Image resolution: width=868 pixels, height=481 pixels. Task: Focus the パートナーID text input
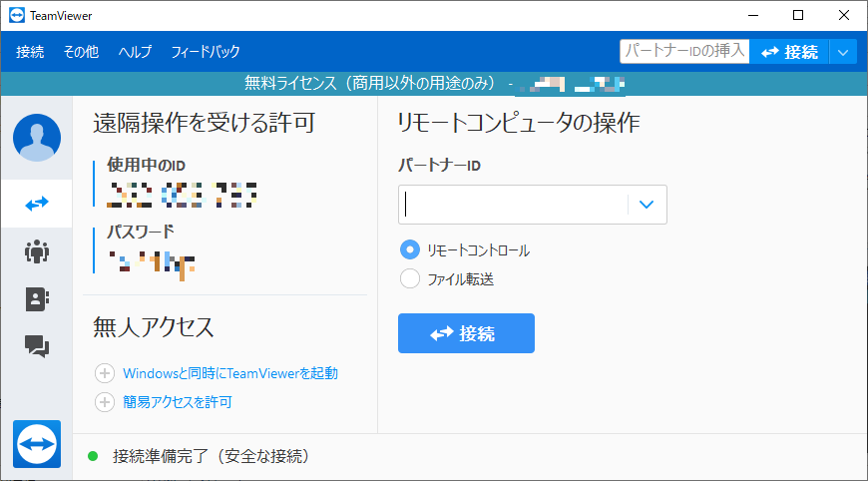pos(513,205)
